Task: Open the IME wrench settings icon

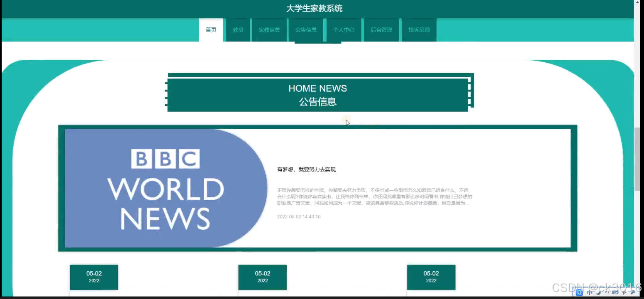Action: (633, 292)
